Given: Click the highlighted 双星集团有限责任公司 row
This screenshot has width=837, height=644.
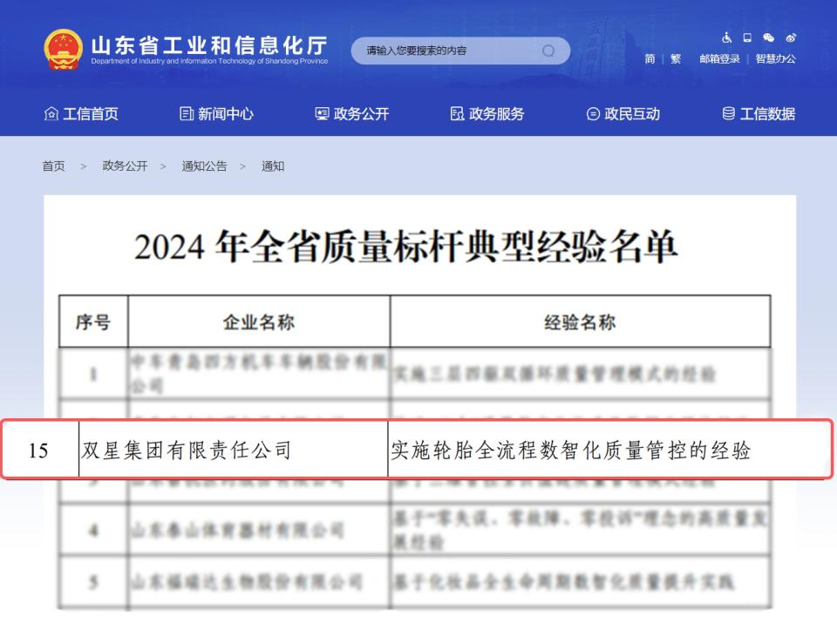Looking at the screenshot, I should tap(415, 451).
